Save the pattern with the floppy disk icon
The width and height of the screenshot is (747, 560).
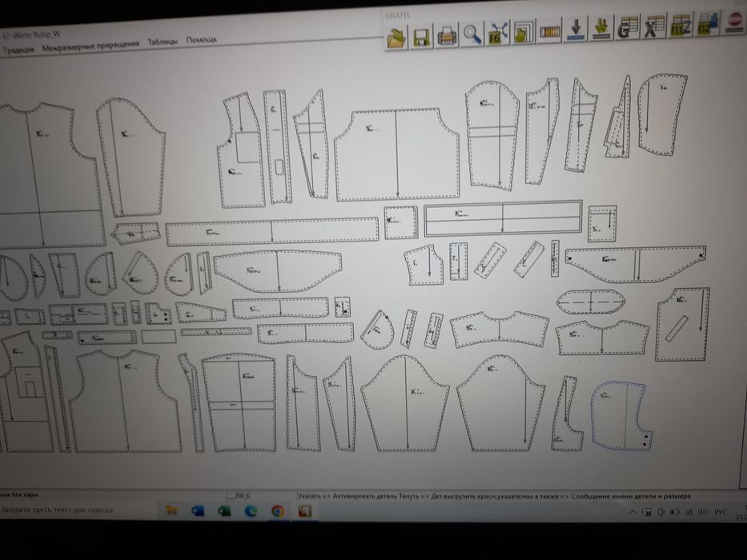[422, 36]
